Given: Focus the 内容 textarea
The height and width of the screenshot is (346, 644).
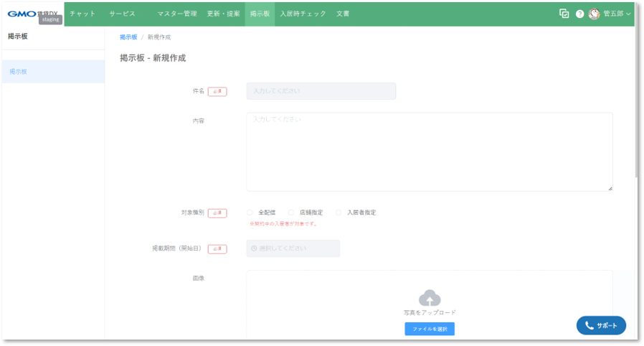Looking at the screenshot, I should 429,151.
